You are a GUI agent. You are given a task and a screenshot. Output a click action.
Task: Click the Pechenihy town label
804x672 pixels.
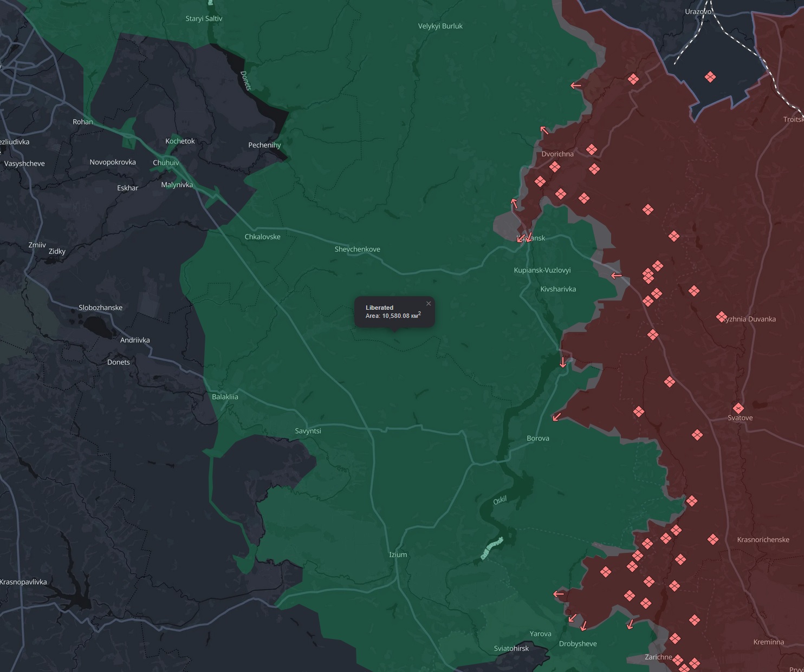pos(264,145)
